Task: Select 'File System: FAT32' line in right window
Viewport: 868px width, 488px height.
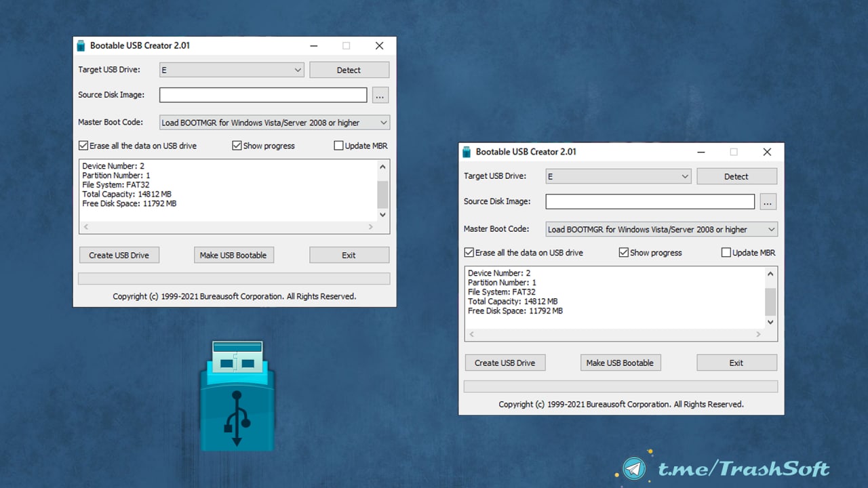Action: pos(501,292)
